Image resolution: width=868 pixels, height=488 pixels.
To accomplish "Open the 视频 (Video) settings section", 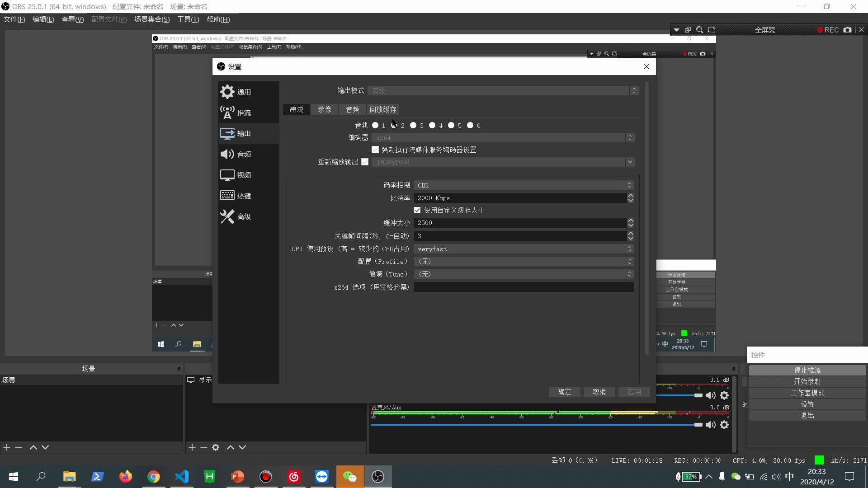I will point(248,175).
